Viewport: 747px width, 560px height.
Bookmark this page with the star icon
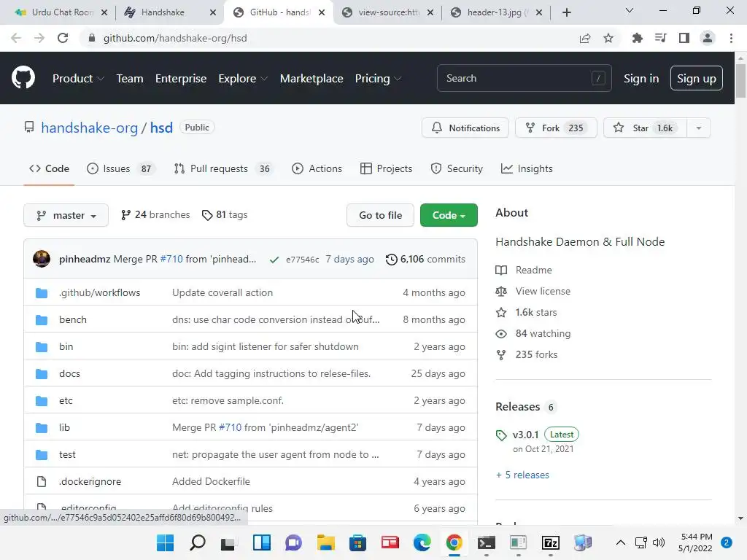pyautogui.click(x=608, y=38)
